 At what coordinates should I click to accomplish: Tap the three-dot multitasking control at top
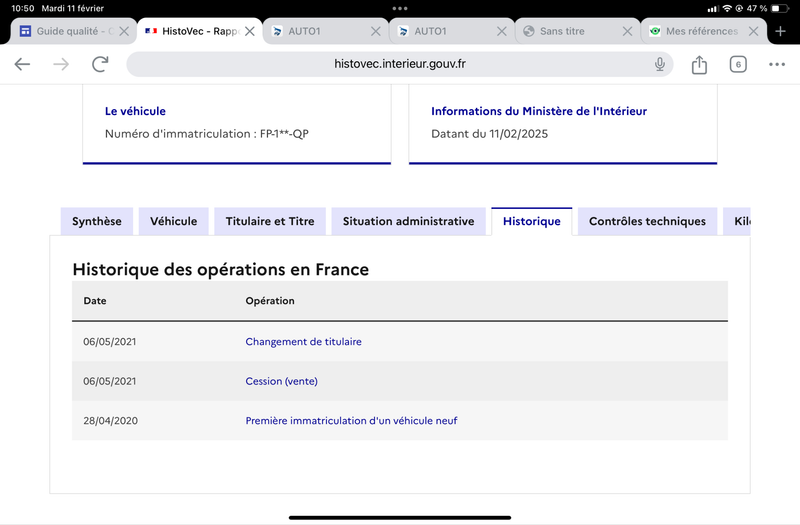tap(400, 8)
